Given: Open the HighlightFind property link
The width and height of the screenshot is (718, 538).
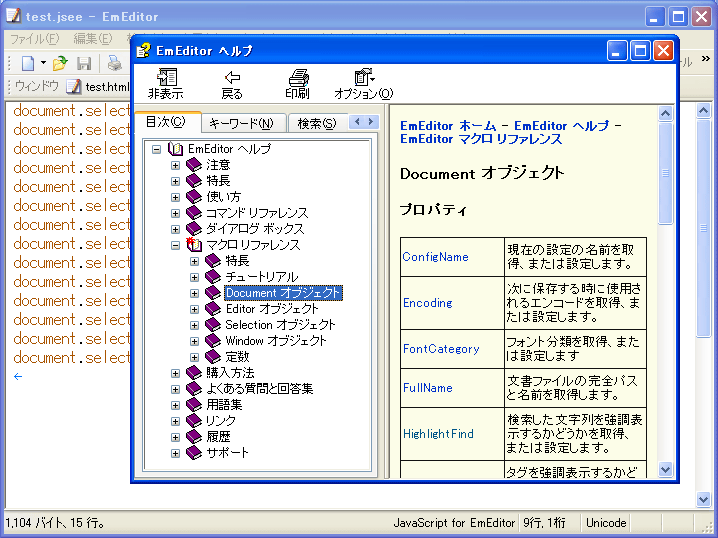Looking at the screenshot, I should [x=438, y=434].
